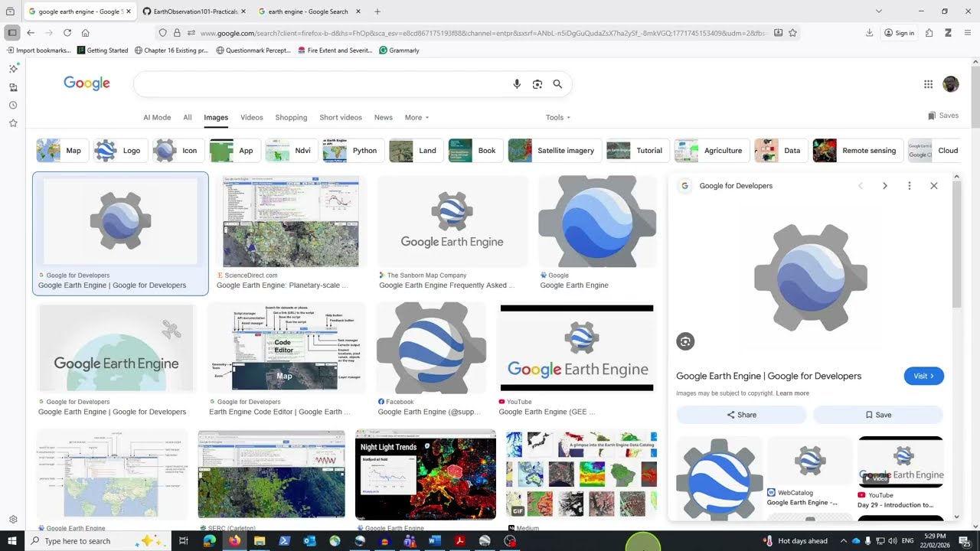The height and width of the screenshot is (551, 980).
Task: Filter images by Ndvi chip
Action: pyautogui.click(x=292, y=151)
